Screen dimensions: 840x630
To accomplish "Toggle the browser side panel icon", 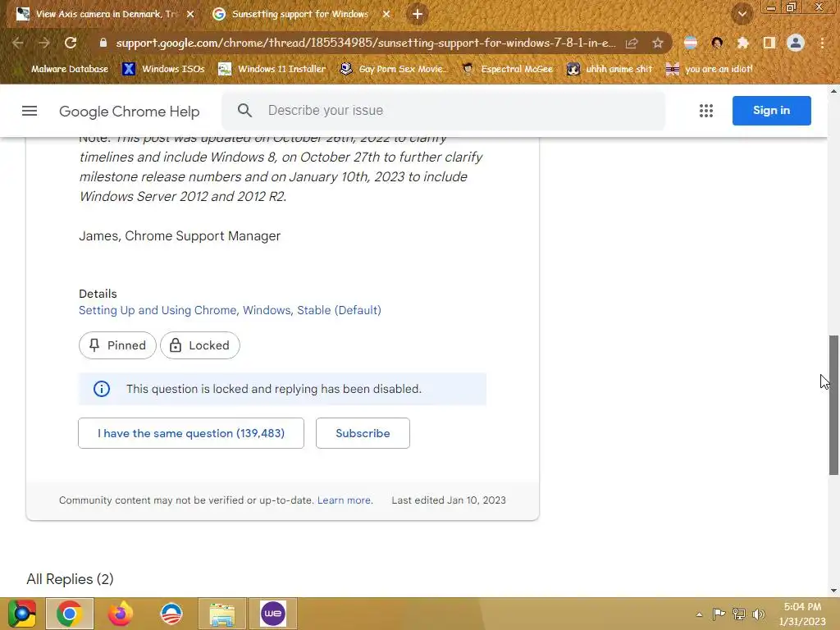I will coord(769,43).
